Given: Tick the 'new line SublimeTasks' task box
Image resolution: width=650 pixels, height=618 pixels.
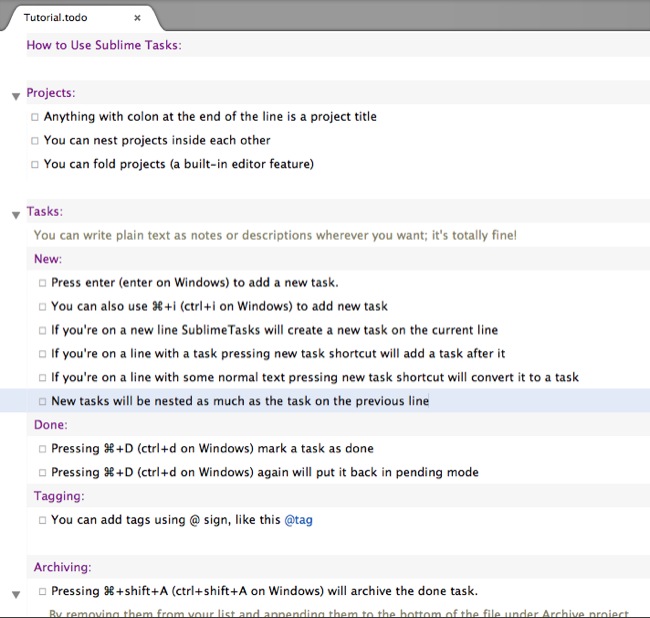Looking at the screenshot, I should [42, 330].
